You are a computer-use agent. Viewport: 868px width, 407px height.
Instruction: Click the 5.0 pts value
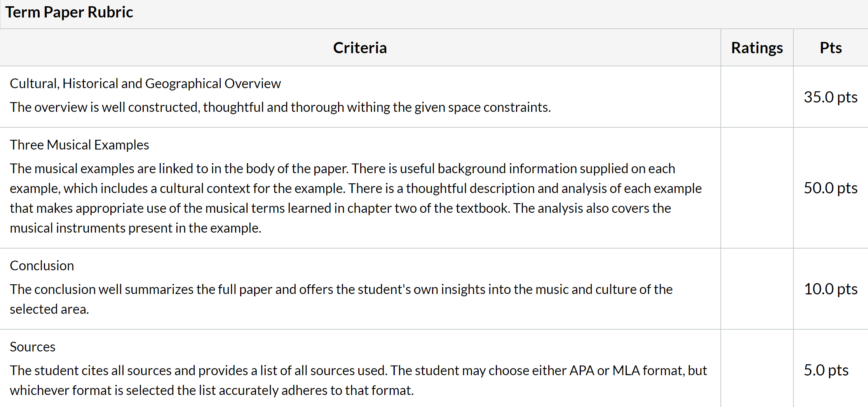pos(826,370)
